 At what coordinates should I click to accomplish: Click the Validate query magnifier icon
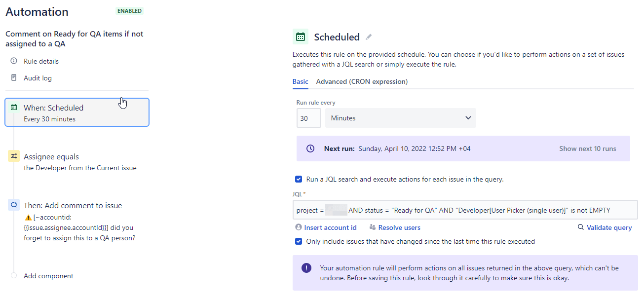[x=581, y=227]
